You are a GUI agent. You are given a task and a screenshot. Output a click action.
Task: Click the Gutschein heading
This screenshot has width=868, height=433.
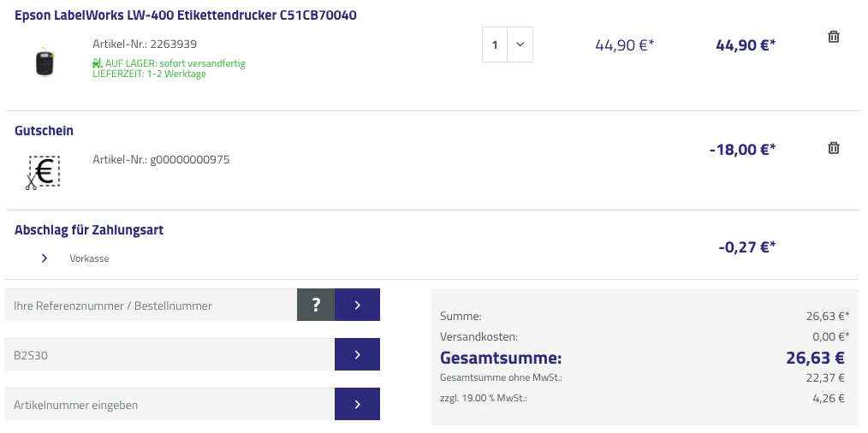[x=44, y=131]
